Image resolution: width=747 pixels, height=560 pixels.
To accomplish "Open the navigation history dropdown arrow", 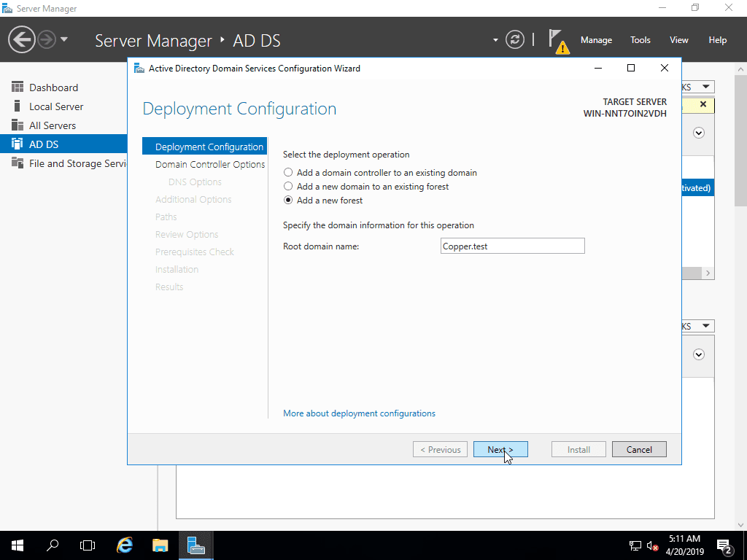I will click(64, 39).
